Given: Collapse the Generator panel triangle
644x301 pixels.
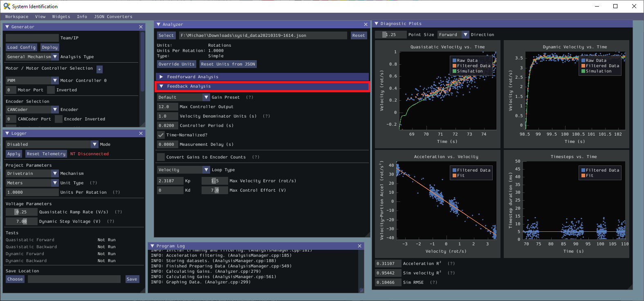Looking at the screenshot, I should tap(7, 27).
